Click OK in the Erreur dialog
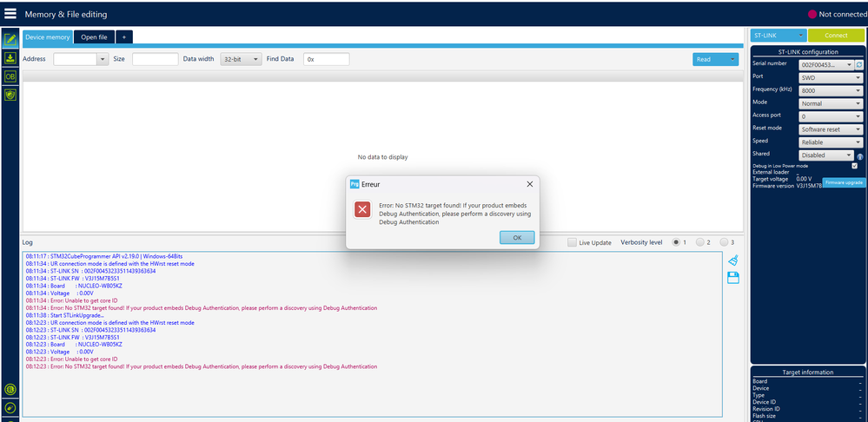Image resolution: width=868 pixels, height=422 pixels. 517,237
